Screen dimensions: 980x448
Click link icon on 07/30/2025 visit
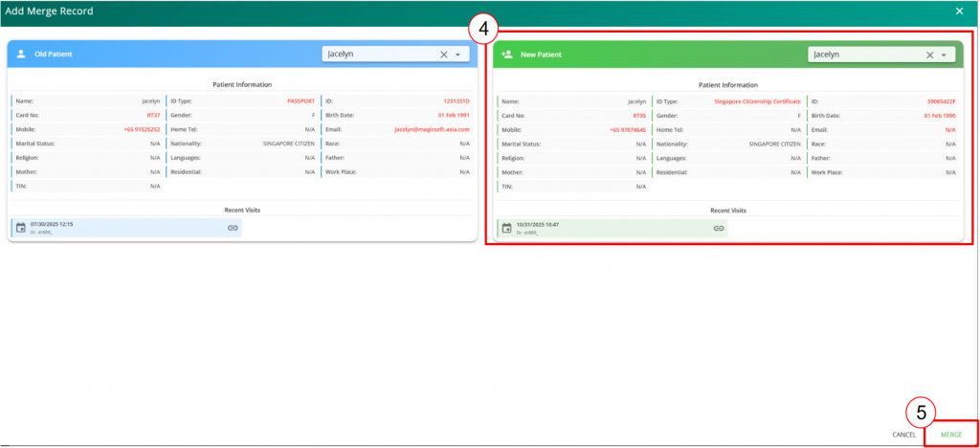[x=233, y=228]
